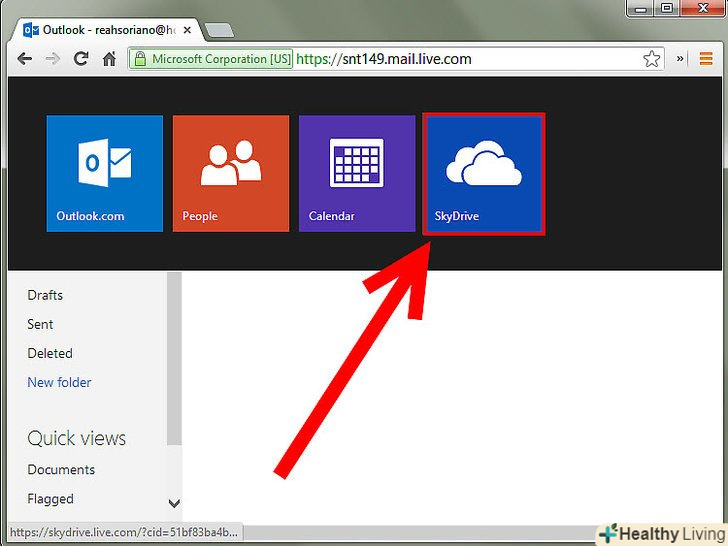
Task: Click the browser forward arrow
Action: [53, 59]
